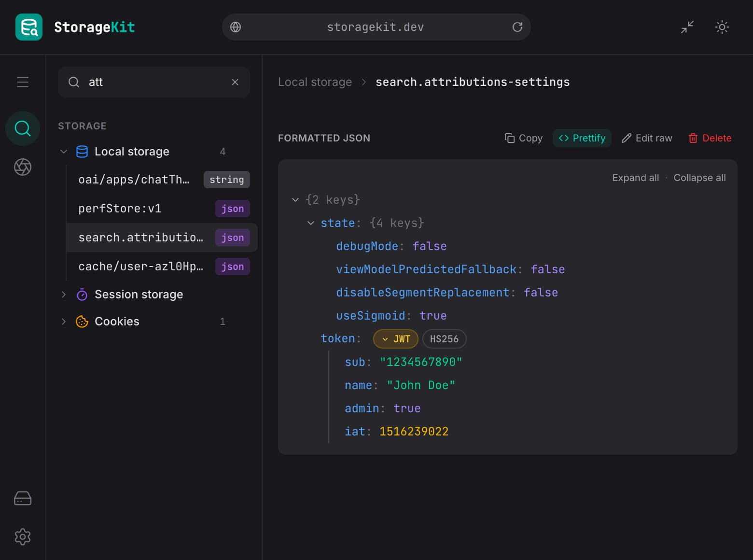
Task: Switch theme using the sun icon
Action: tap(722, 27)
